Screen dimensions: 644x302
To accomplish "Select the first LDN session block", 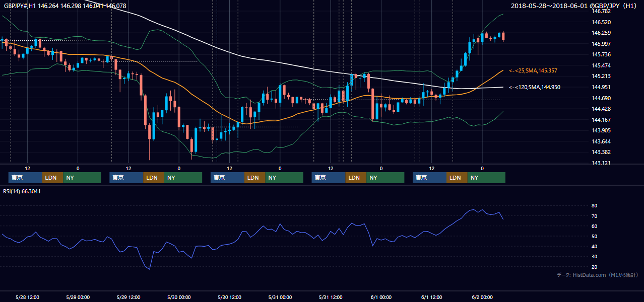I will (x=53, y=178).
